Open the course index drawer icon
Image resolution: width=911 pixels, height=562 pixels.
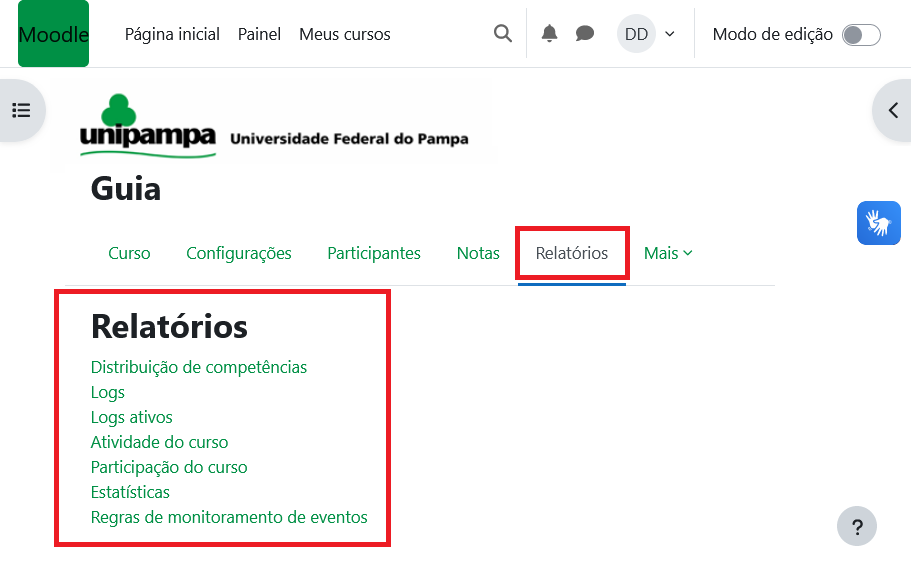point(21,110)
